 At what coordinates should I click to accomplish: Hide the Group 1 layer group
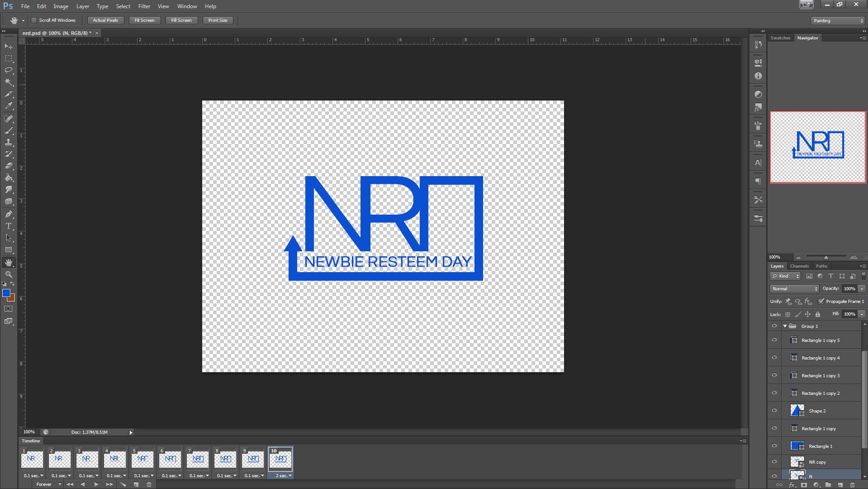(x=774, y=326)
